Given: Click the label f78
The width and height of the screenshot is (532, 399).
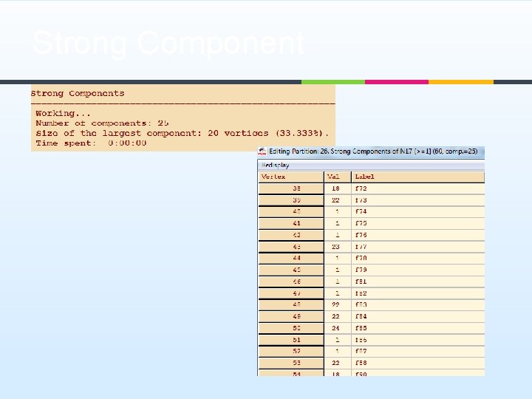Looking at the screenshot, I should [x=361, y=258].
